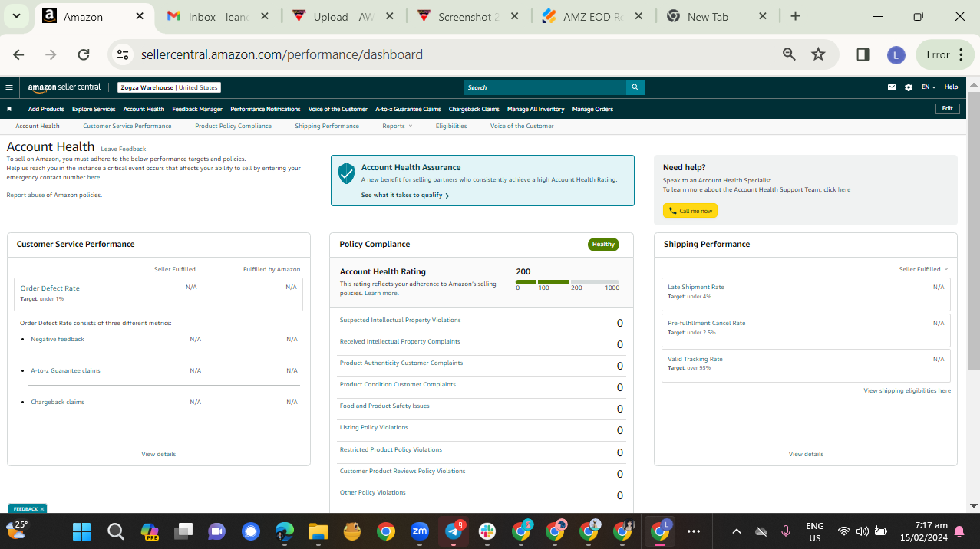
Task: Open a new browser tab with plus
Action: [x=795, y=16]
